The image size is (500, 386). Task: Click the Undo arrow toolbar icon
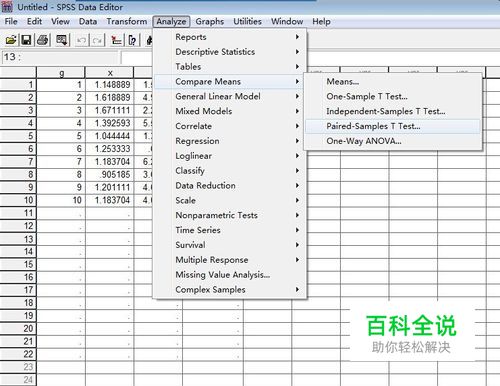pyautogui.click(x=81, y=40)
